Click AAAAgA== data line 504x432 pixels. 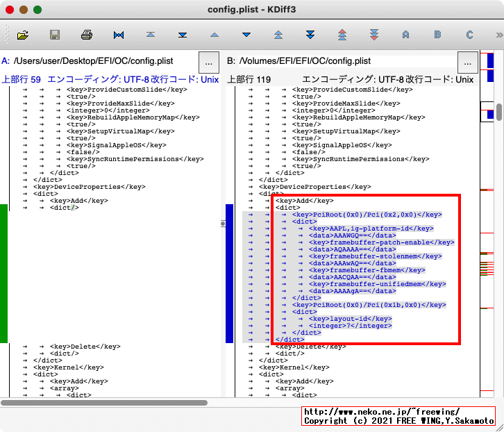tap(352, 291)
